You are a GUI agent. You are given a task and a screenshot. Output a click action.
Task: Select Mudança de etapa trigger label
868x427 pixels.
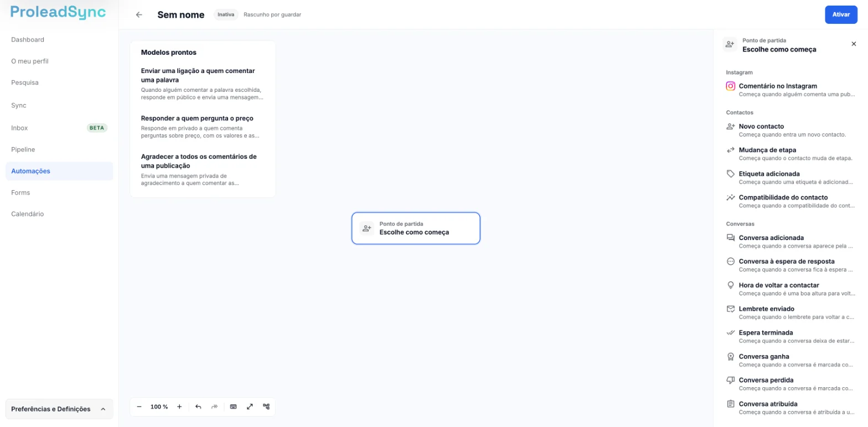[767, 150]
